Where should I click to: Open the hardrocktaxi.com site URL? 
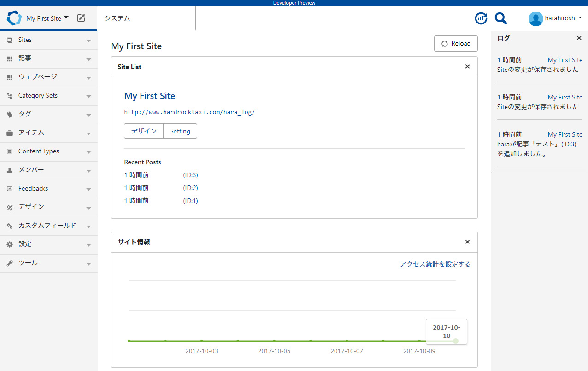point(189,112)
